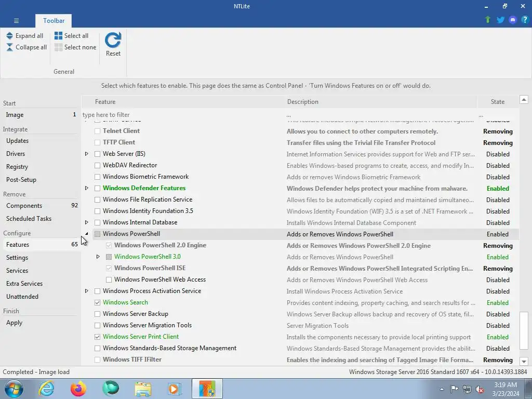Select the Toolbar tab
Image resolution: width=532 pixels, height=399 pixels.
click(x=54, y=21)
